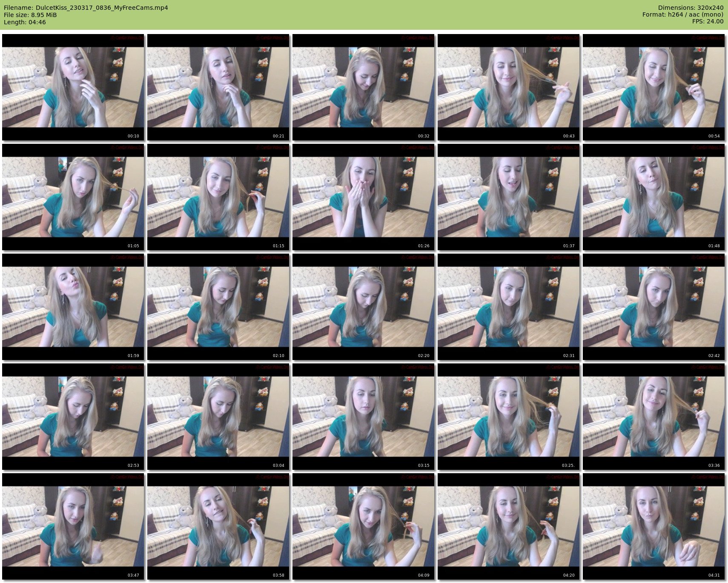Image resolution: width=728 pixels, height=583 pixels.
Task: Click the frame timestamped 01:05
Action: [x=73, y=197]
